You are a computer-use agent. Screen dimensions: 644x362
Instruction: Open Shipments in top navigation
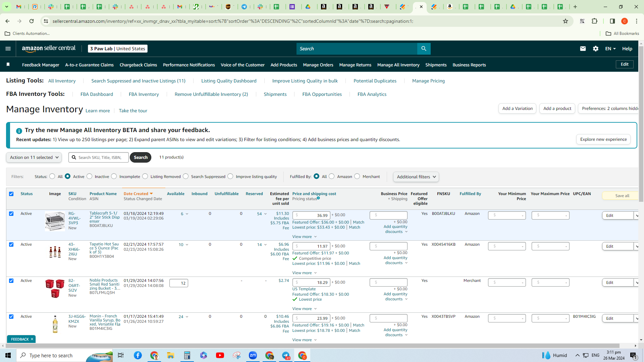coord(436,65)
